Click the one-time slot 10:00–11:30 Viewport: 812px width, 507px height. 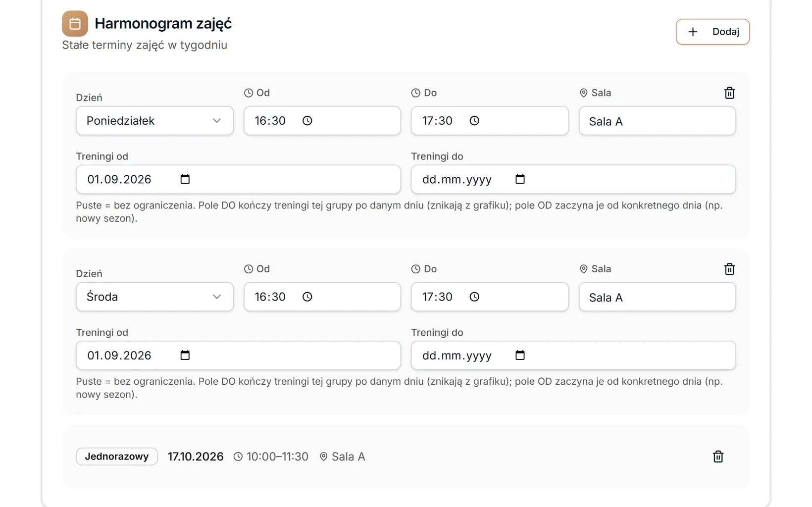pyautogui.click(x=277, y=456)
